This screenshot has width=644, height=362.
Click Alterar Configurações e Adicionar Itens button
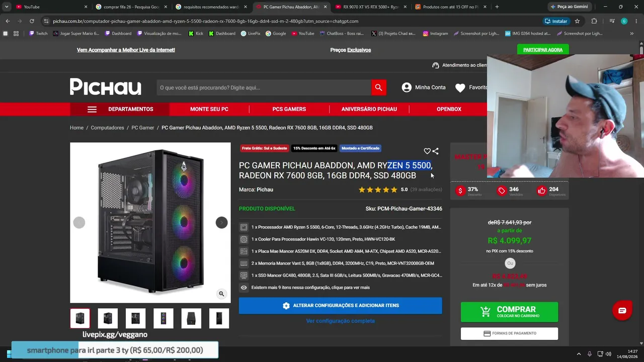tap(341, 306)
